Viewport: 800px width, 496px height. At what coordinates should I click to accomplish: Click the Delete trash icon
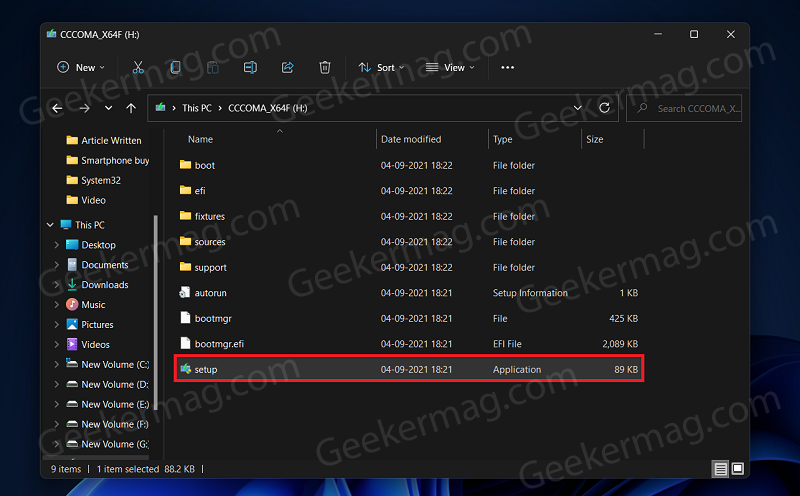click(324, 67)
